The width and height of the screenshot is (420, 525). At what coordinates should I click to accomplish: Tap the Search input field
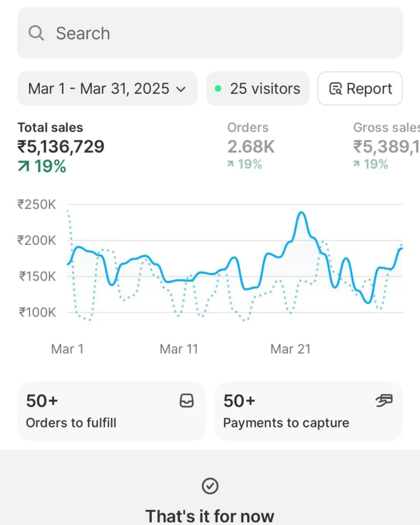tap(210, 33)
